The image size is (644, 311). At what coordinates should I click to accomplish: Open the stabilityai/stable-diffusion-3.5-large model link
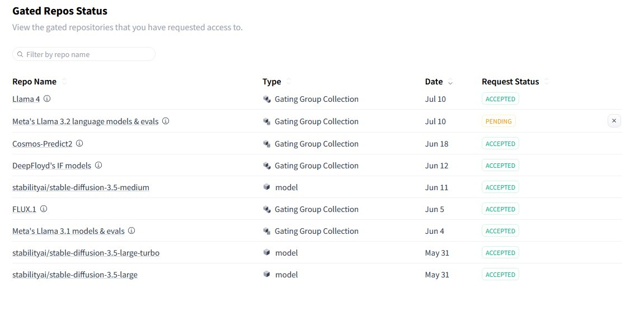[75, 275]
